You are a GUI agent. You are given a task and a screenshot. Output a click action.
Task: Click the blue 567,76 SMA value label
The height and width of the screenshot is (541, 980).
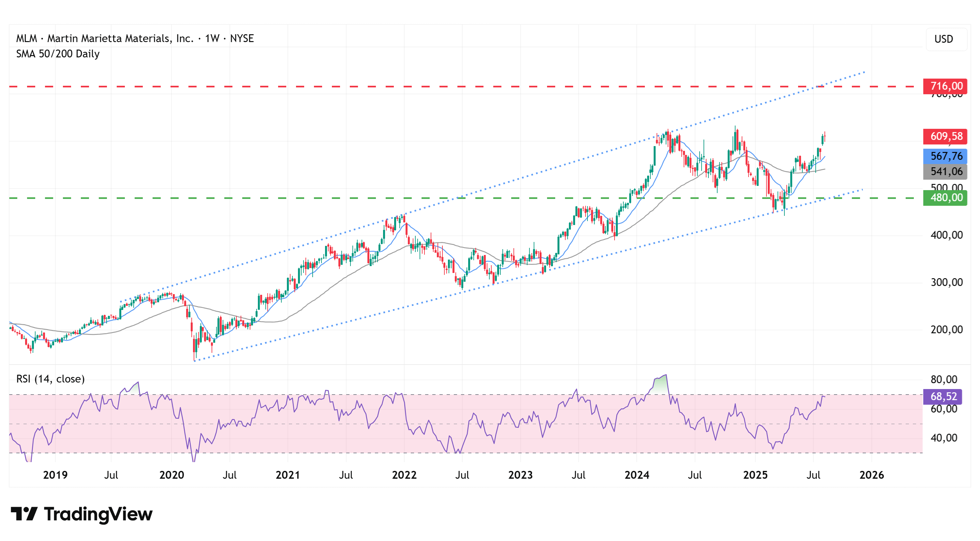[x=945, y=156]
